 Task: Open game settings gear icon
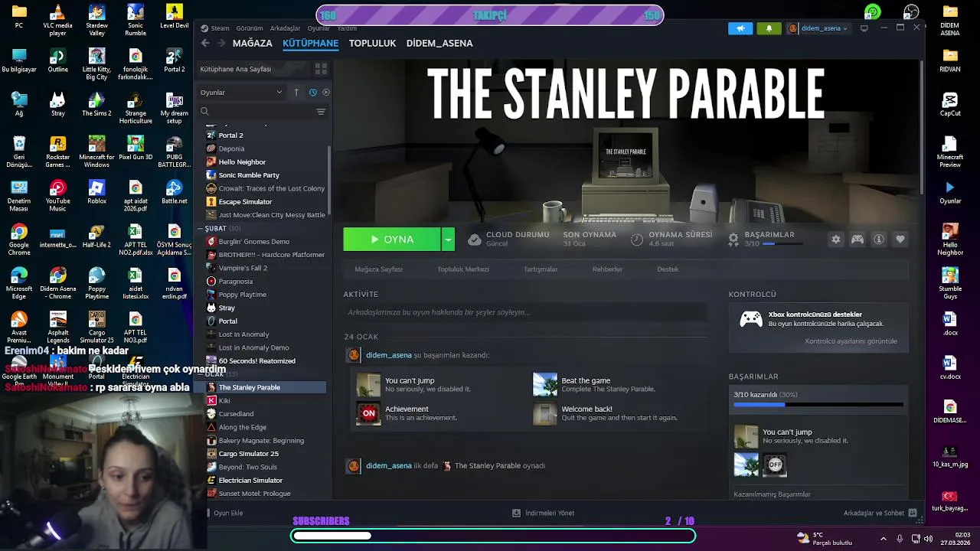click(836, 240)
